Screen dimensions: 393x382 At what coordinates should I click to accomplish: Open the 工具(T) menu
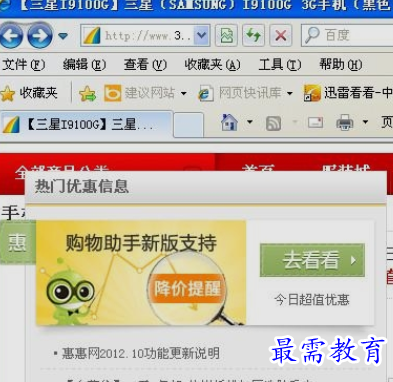pyautogui.click(x=280, y=64)
